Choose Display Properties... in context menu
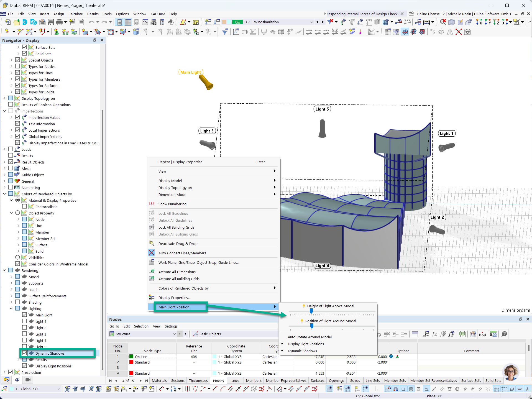Viewport: 532px width, 399px height. point(174,298)
